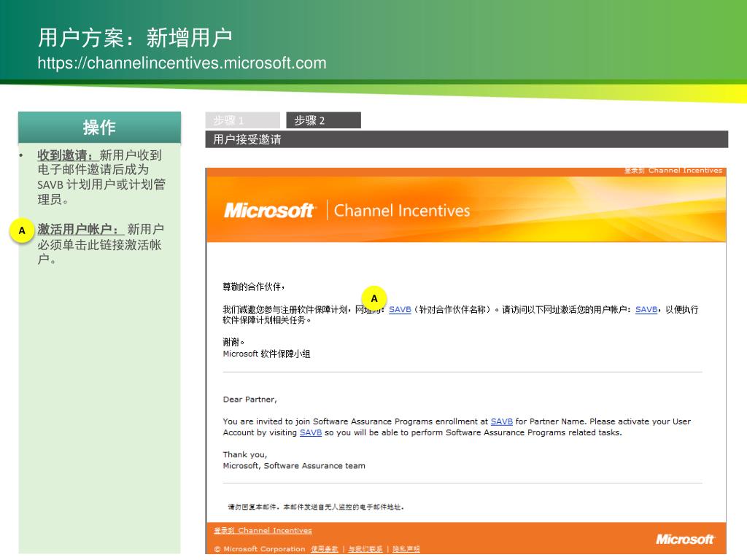
Task: Click the SAVB link after 用户帐户 in the Chinese text
Action: pos(646,309)
